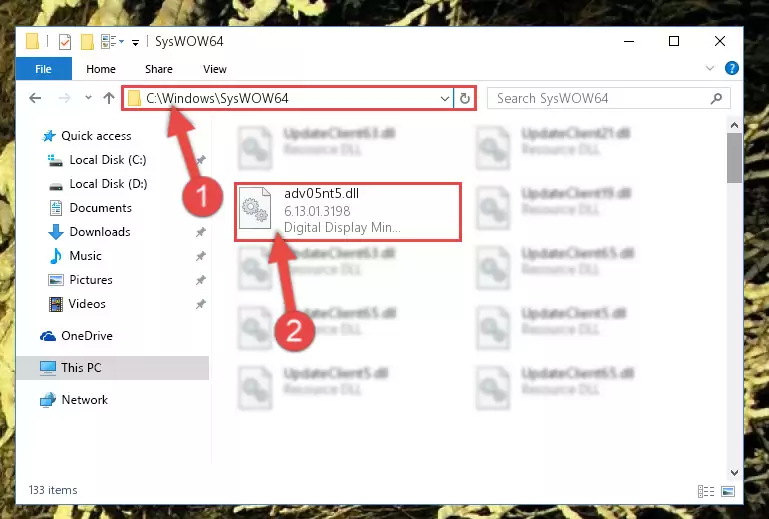
Task: Click the Digital Display Min... description
Action: point(342,228)
